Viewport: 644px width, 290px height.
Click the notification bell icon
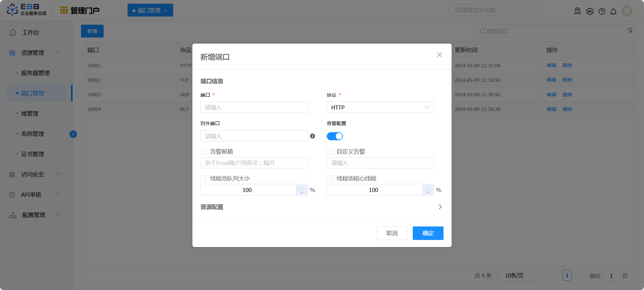click(613, 11)
